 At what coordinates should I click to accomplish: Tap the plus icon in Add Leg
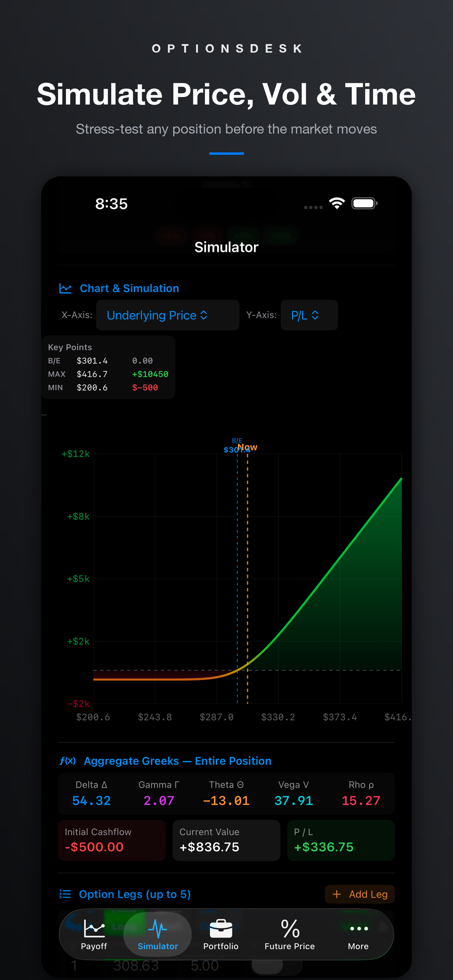click(336, 894)
